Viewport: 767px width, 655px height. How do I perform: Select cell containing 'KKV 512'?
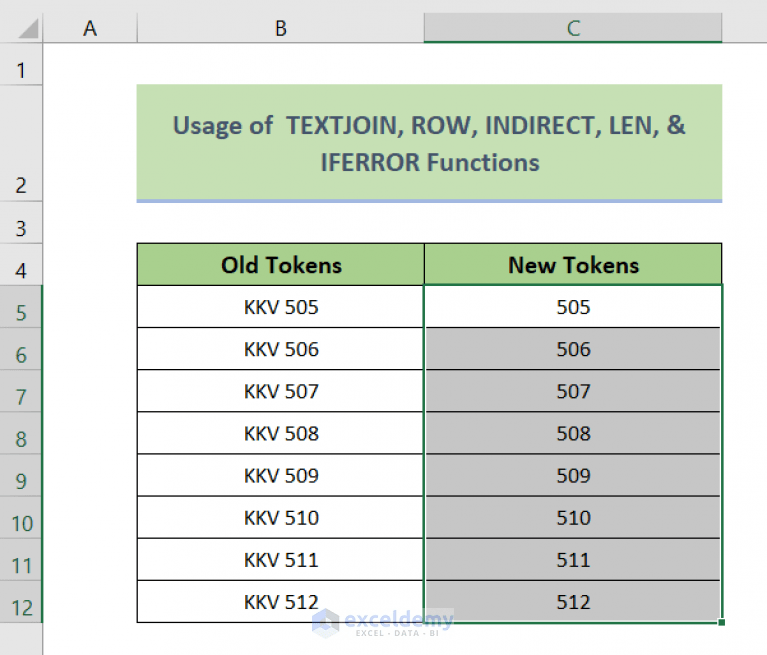pos(281,602)
